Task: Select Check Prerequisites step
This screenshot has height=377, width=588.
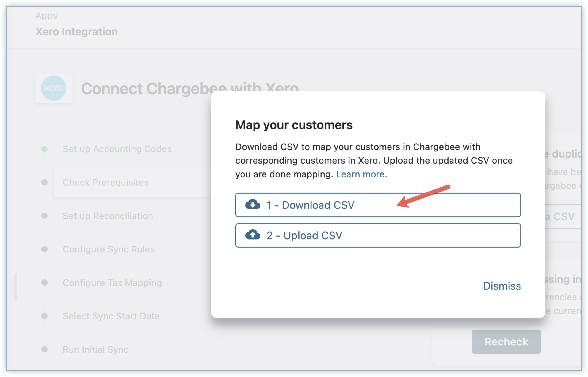Action: 106,182
